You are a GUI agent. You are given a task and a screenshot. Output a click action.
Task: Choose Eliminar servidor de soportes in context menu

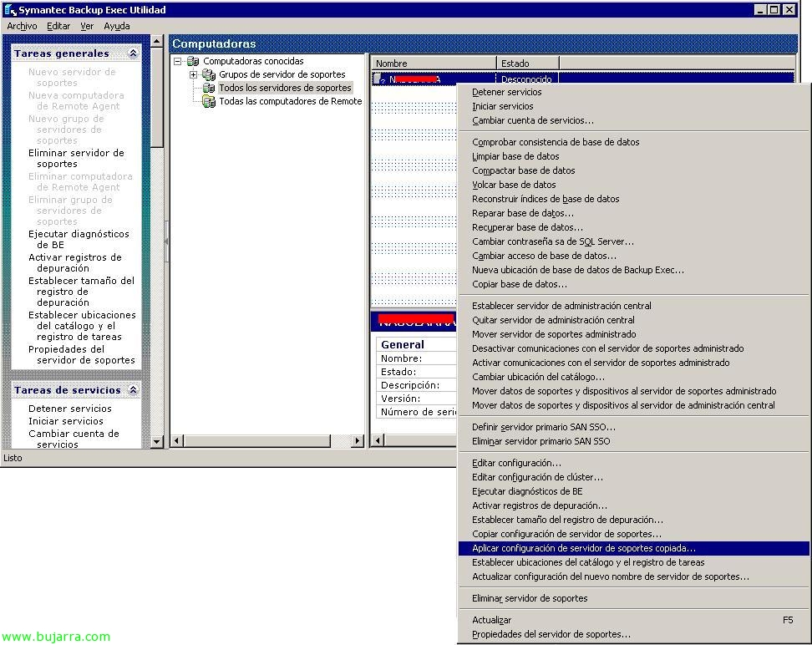point(634,598)
